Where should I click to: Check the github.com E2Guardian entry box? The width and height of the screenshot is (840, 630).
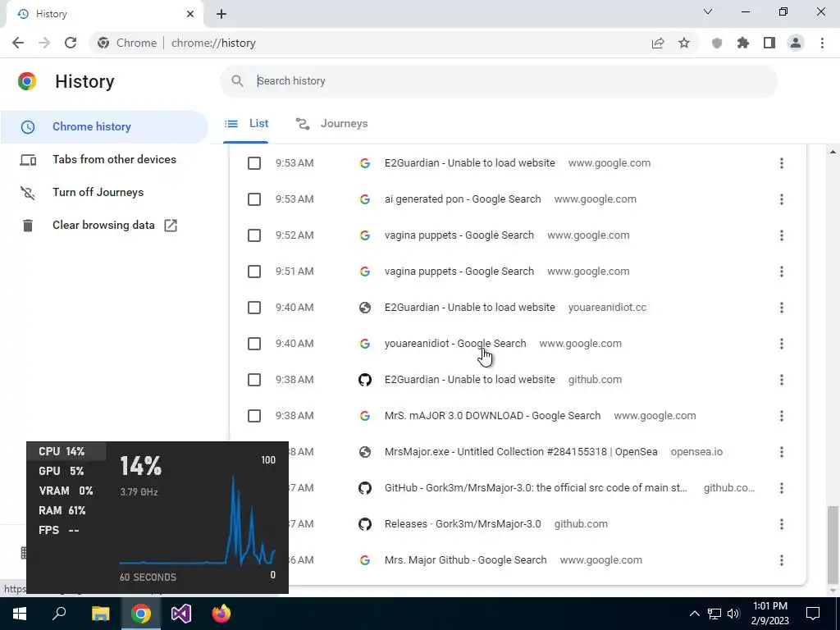254,380
